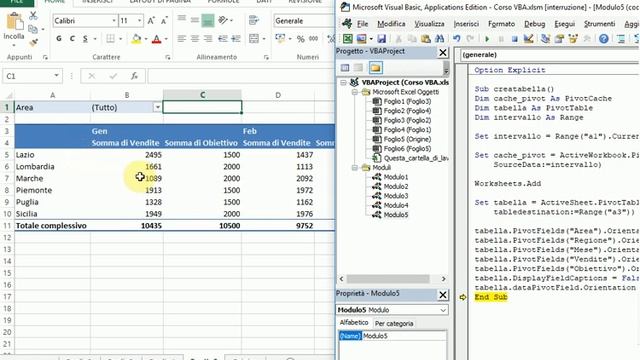Viewport: 640px width, 360px height.
Task: Open the VBA Visualizza menu
Action: click(429, 24)
